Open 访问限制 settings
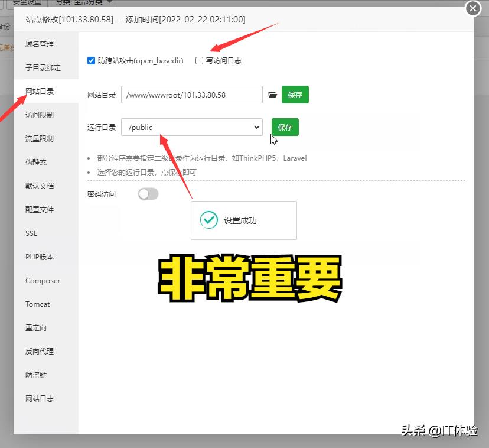This screenshot has width=489, height=448. [x=39, y=115]
